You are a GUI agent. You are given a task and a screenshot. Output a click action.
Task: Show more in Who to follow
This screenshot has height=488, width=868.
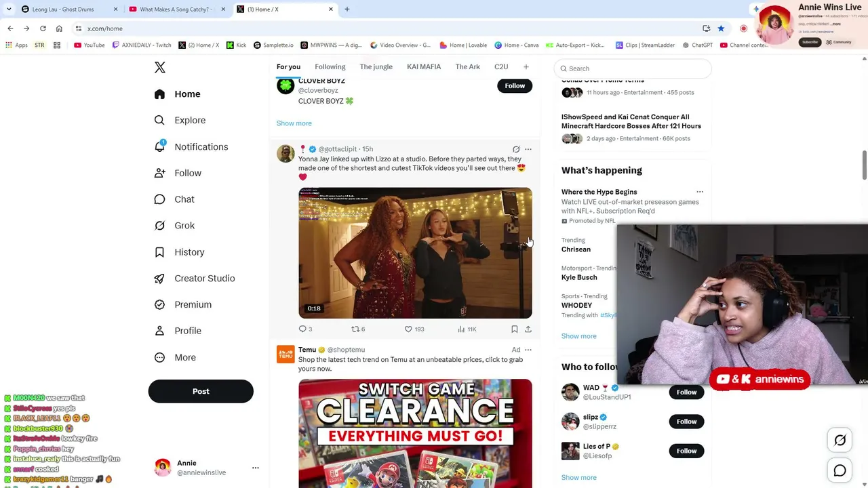579,477
